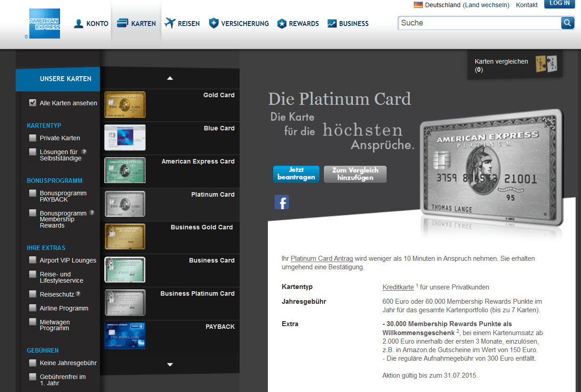Click Zum Vergleich hinzufügen button
581x392 pixels.
coord(355,174)
